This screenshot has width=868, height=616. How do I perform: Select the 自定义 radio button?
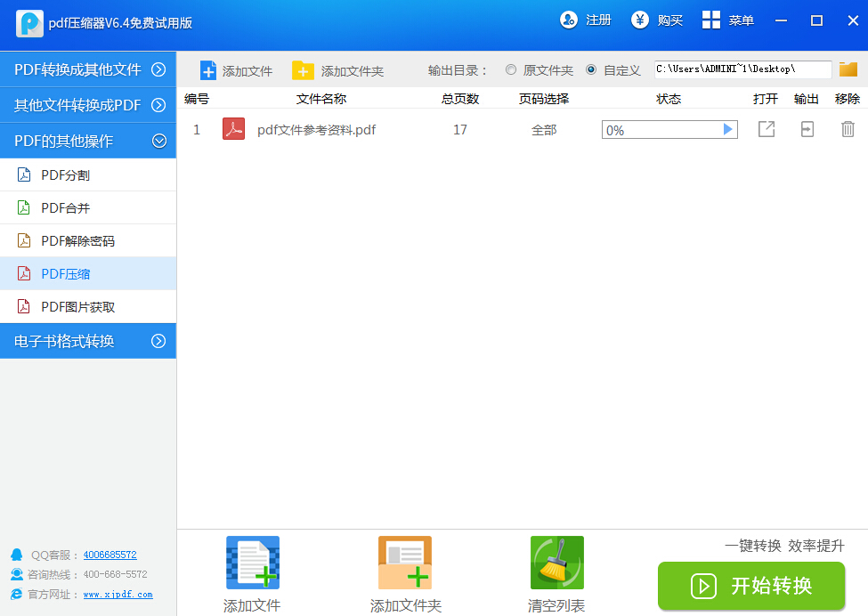point(591,69)
